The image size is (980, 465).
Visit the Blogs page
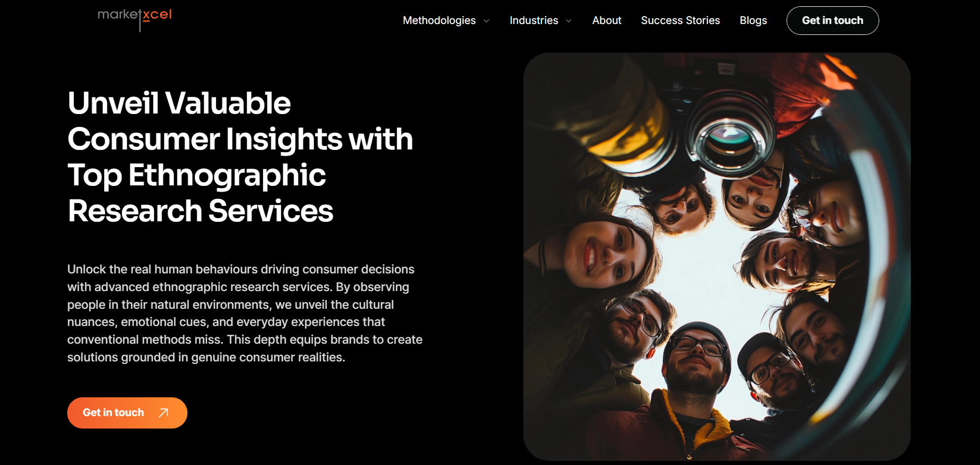tap(753, 20)
